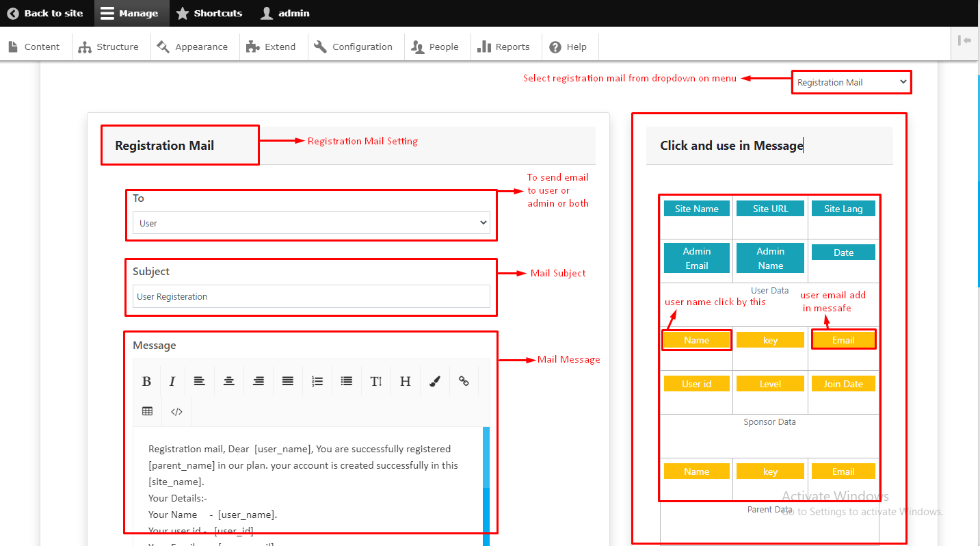This screenshot has height=546, width=980.
Task: Toggle bold formatting in message editor
Action: click(146, 381)
